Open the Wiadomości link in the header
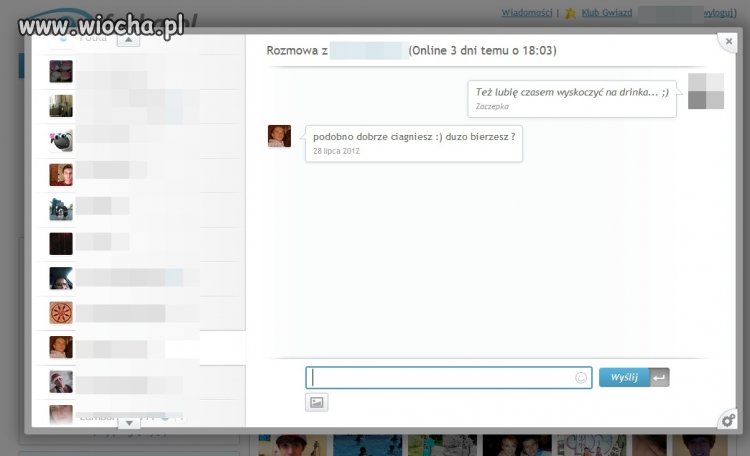 tap(527, 12)
